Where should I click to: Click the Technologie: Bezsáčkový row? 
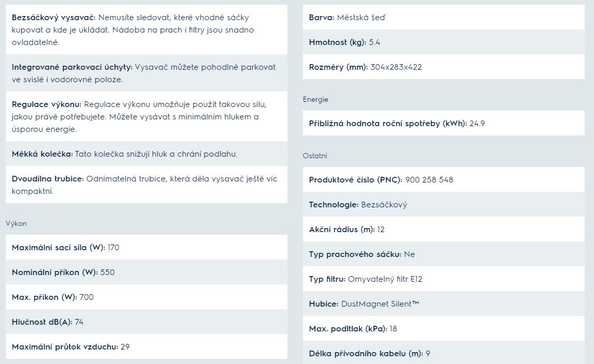click(x=444, y=204)
